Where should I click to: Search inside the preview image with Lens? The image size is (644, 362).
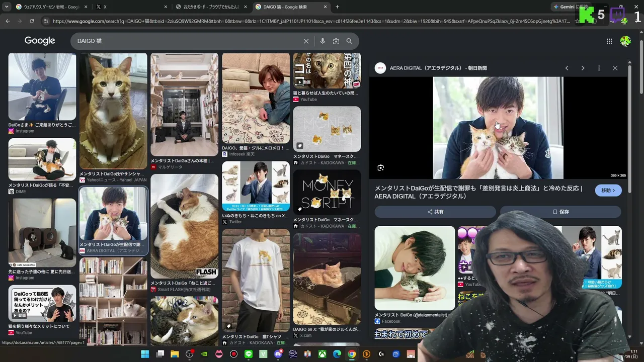click(380, 167)
